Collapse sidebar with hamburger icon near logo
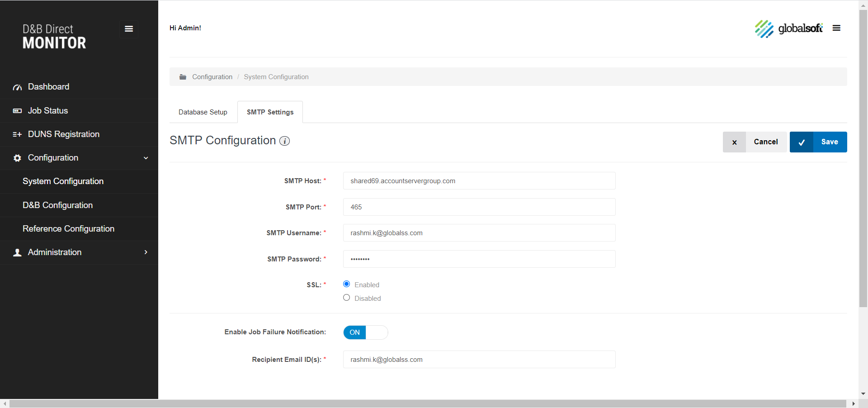The width and height of the screenshot is (868, 408). tap(129, 29)
